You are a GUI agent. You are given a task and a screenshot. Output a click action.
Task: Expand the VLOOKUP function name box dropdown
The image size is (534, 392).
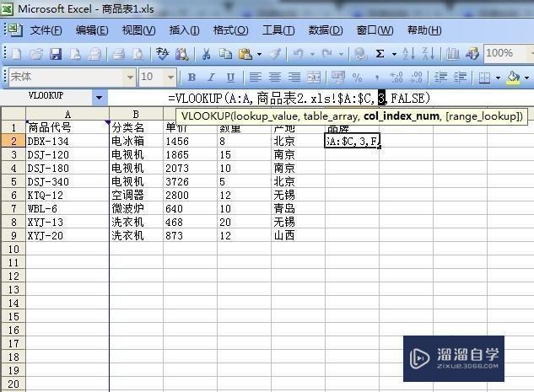coord(99,98)
